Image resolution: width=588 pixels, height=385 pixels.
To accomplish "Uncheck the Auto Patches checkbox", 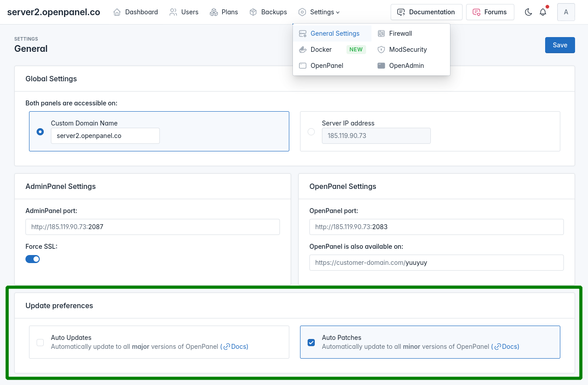I will click(311, 343).
